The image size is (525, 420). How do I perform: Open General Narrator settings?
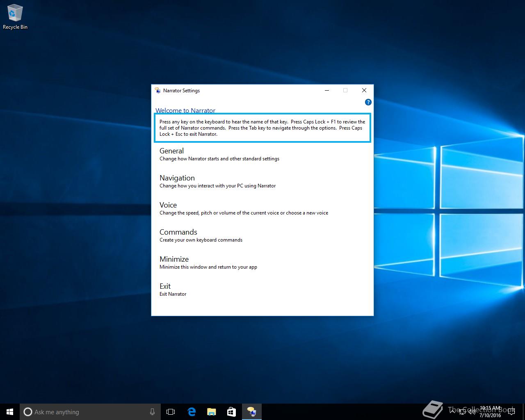coord(171,151)
